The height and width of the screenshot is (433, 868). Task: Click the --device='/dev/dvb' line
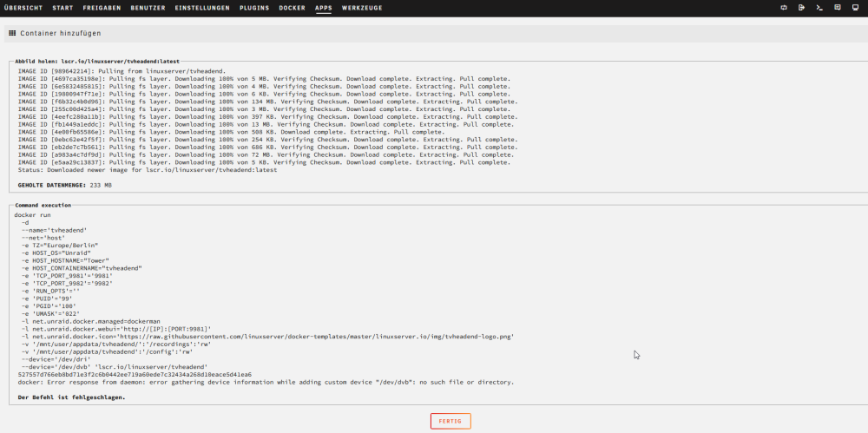(x=115, y=366)
